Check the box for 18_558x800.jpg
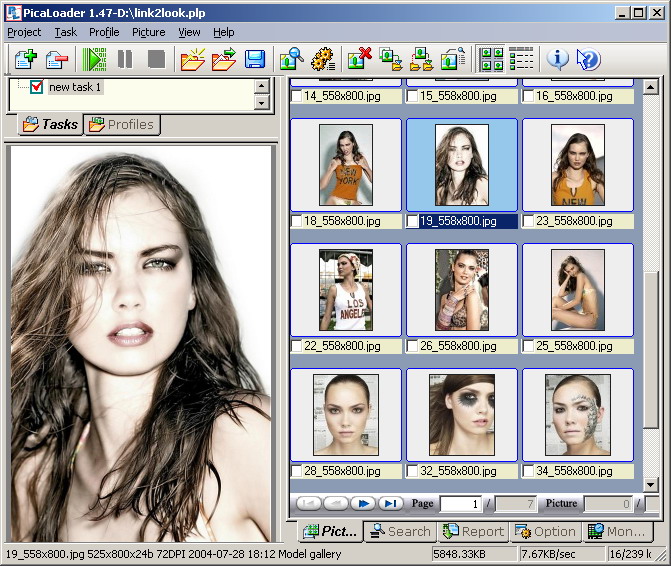Viewport: 671px width, 566px height. (297, 221)
